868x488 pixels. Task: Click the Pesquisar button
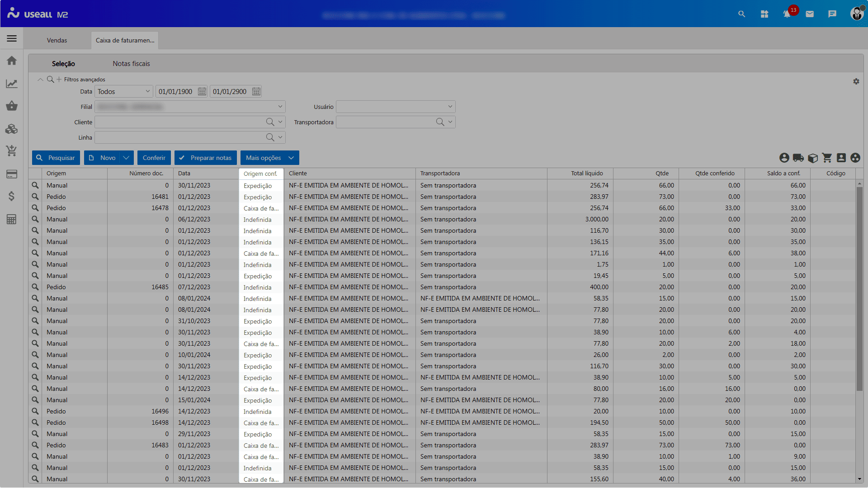pyautogui.click(x=56, y=158)
